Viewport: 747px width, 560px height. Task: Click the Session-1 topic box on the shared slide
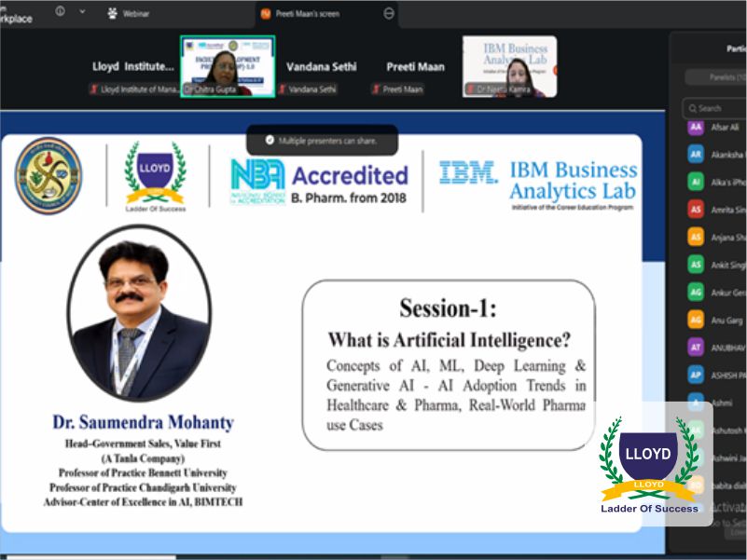pos(449,364)
